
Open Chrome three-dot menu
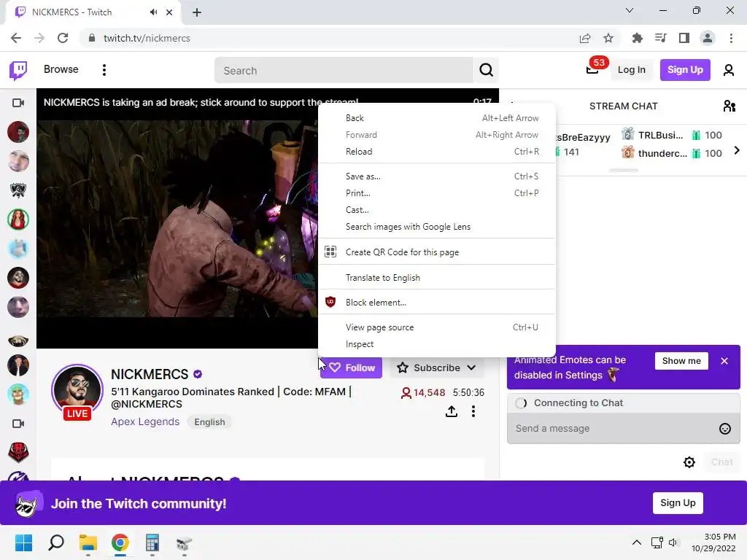tap(731, 38)
